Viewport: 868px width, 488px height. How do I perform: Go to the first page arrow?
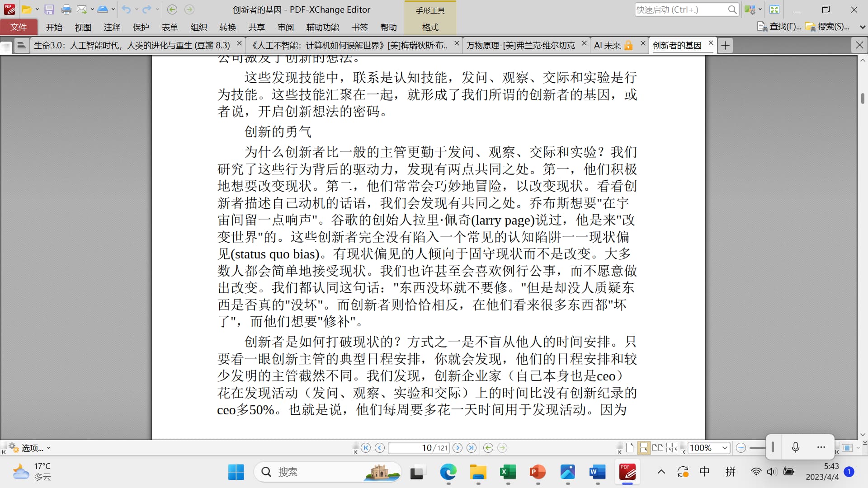click(366, 448)
